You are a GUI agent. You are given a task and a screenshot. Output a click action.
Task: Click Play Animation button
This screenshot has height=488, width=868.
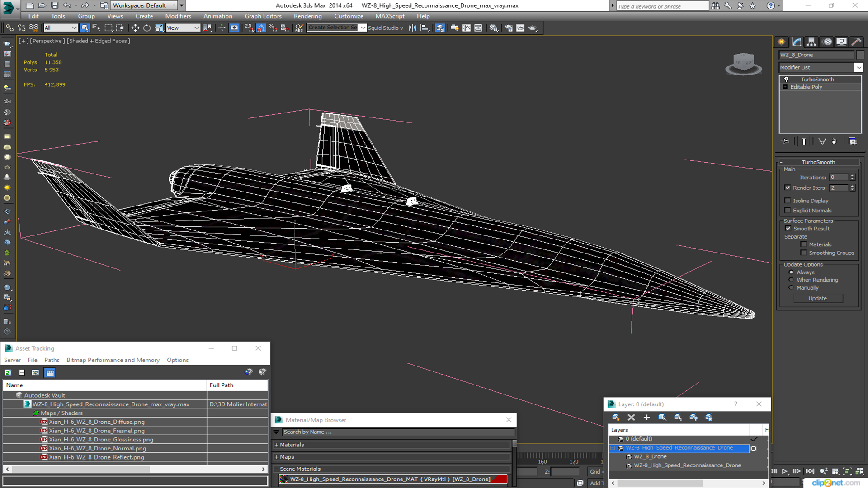(x=785, y=471)
